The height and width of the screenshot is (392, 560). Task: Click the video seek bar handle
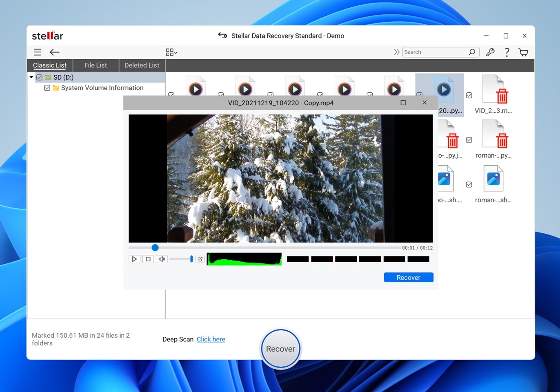point(155,247)
